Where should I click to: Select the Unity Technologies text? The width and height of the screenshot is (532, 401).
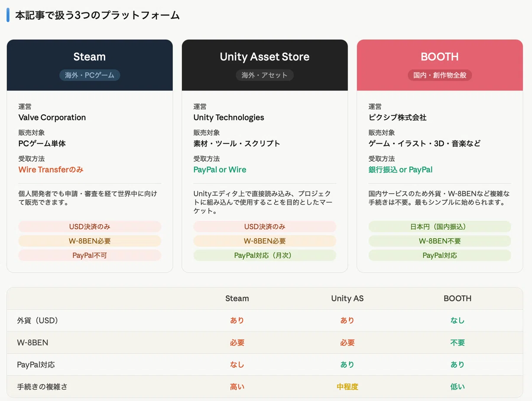click(229, 117)
